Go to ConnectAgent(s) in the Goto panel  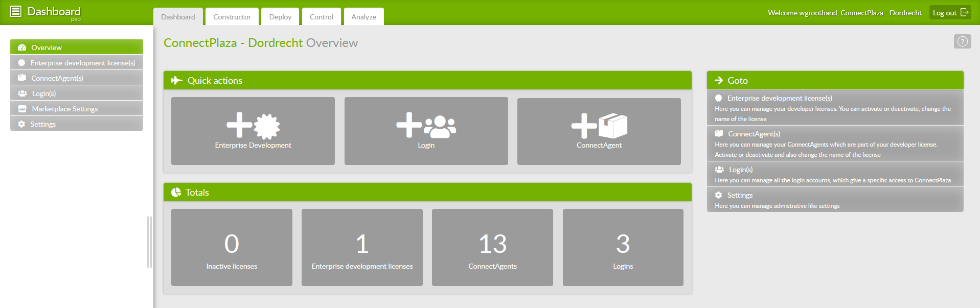click(754, 134)
